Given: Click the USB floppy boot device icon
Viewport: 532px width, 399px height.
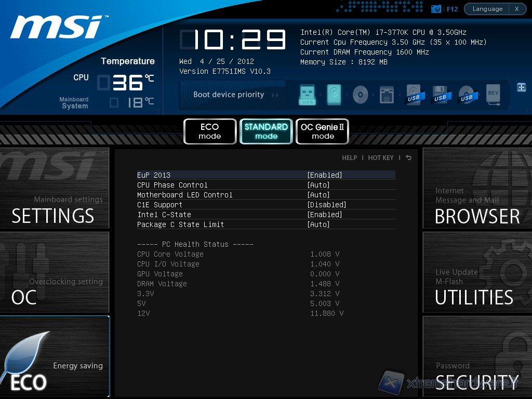Looking at the screenshot, I should coord(440,95).
